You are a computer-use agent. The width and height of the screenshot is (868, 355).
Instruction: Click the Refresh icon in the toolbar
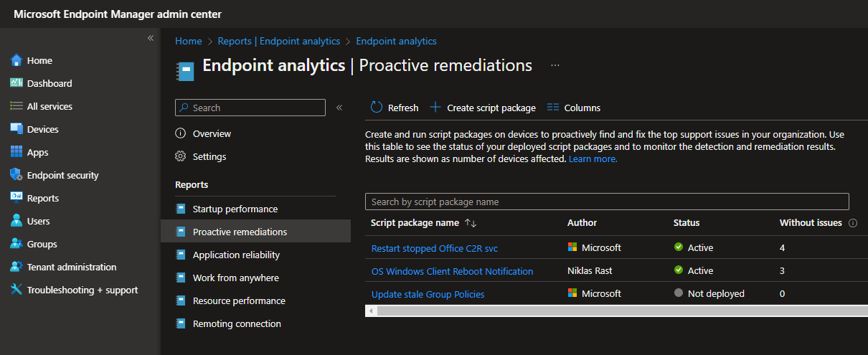pyautogui.click(x=377, y=108)
